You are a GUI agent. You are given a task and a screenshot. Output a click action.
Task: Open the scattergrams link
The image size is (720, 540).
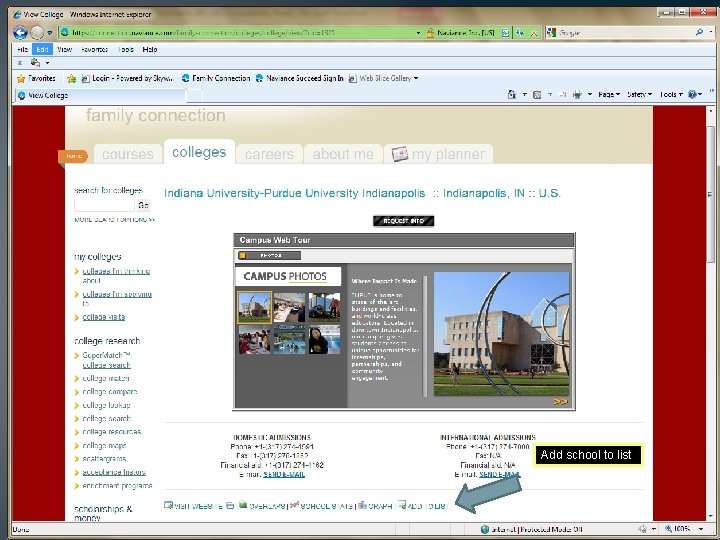104,458
